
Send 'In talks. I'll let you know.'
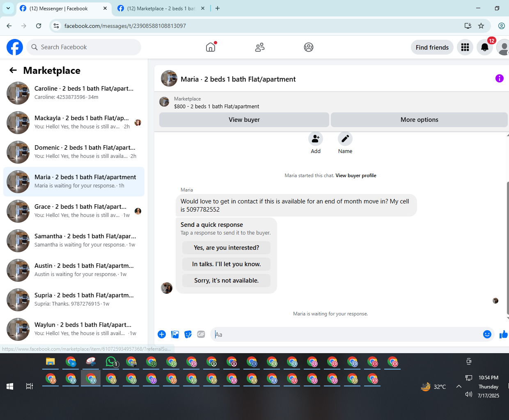(226, 264)
